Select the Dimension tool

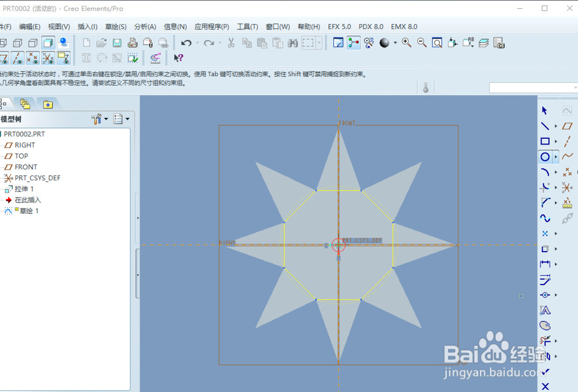tap(545, 264)
